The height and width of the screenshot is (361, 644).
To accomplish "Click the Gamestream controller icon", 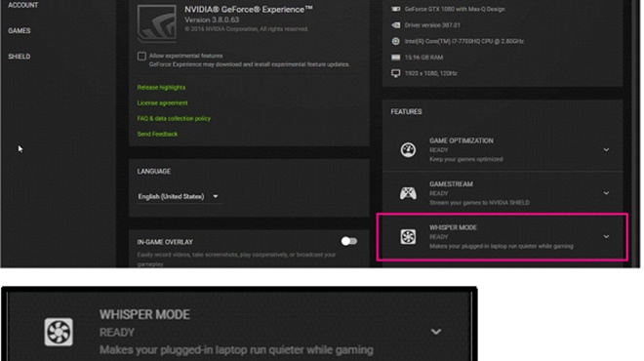I will 408,193.
